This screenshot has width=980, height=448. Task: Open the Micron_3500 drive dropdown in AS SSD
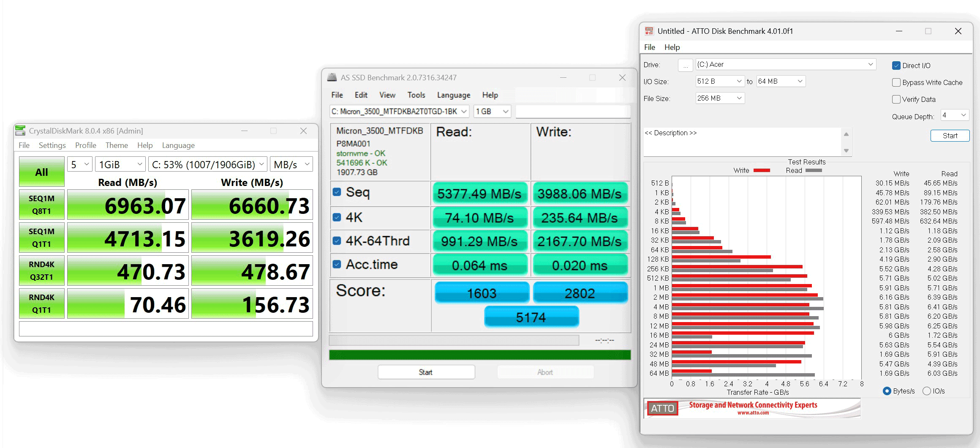pos(399,111)
